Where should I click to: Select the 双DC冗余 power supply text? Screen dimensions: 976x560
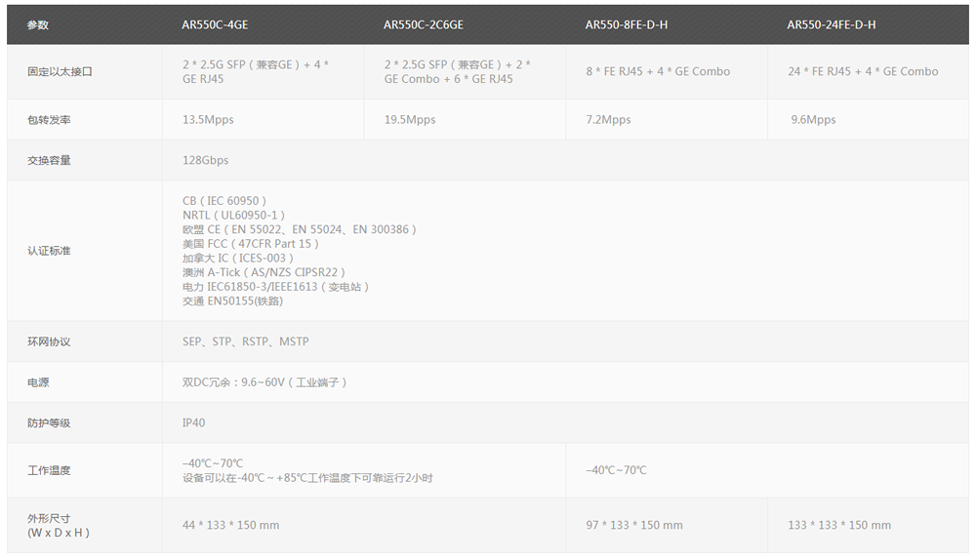(264, 382)
